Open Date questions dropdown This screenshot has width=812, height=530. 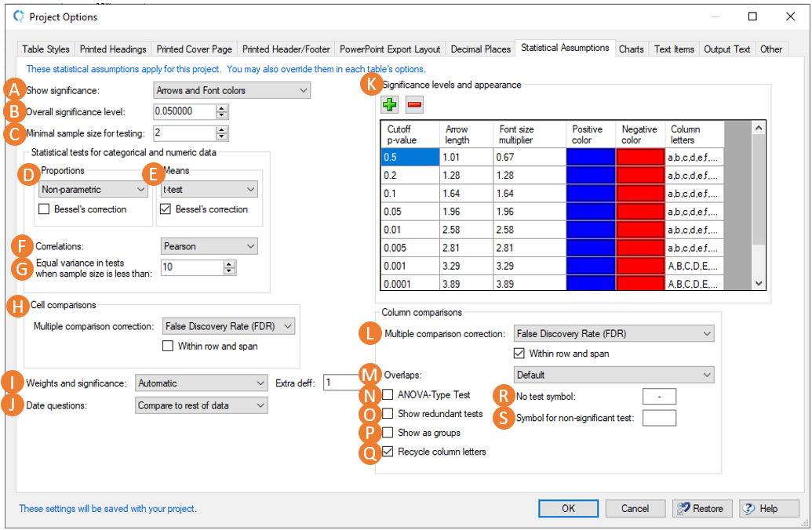coord(202,405)
